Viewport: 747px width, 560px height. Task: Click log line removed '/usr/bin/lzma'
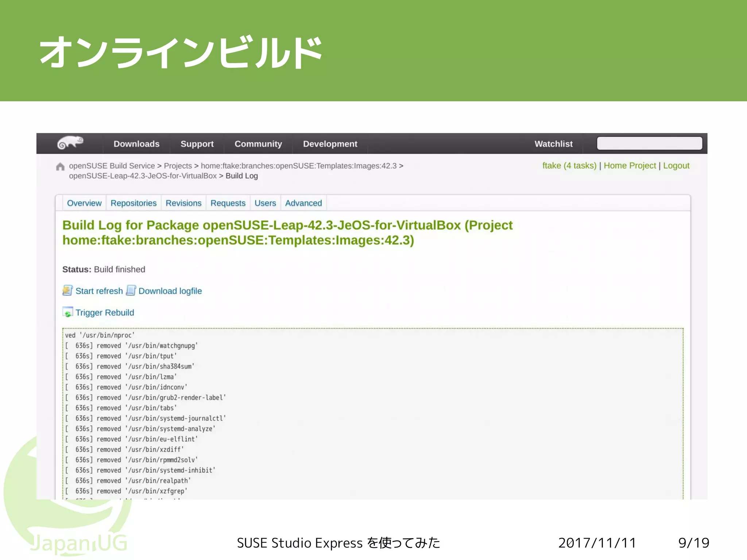[x=121, y=377]
